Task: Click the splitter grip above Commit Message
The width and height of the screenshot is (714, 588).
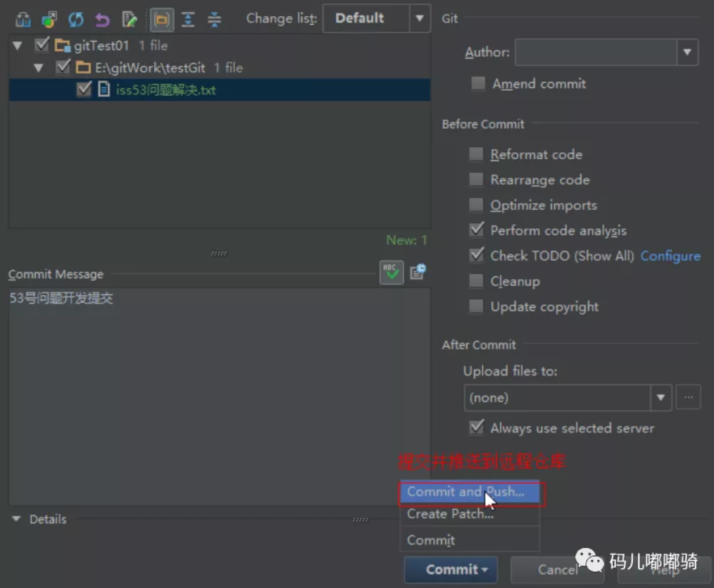Action: pos(218,253)
